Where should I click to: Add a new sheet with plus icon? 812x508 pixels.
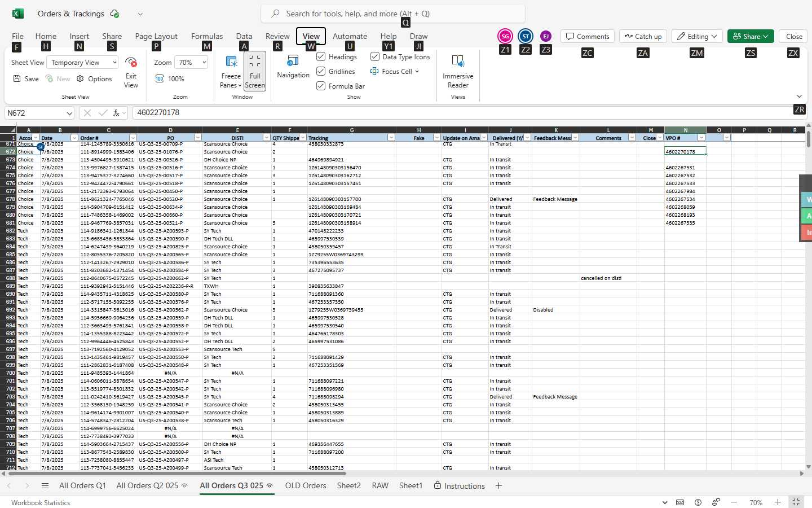[x=498, y=485]
